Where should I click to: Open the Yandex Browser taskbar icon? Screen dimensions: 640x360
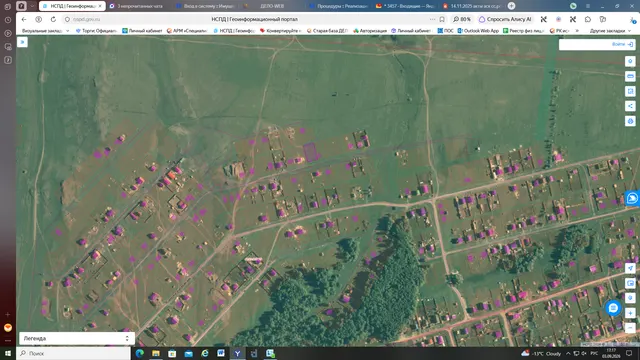pos(237,353)
